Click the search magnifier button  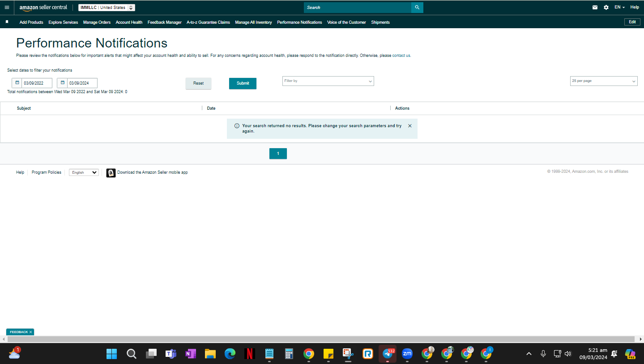[417, 8]
